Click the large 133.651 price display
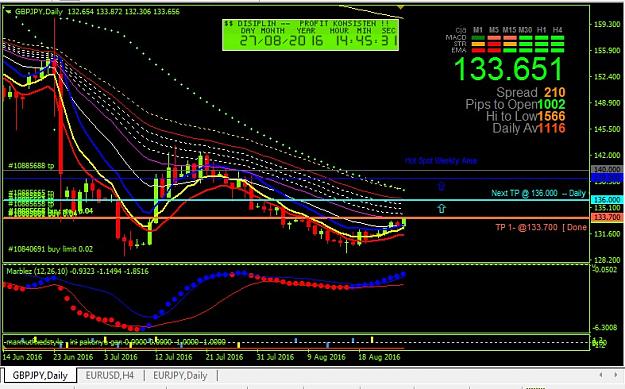Image resolution: width=625 pixels, height=389 pixels. pos(509,69)
